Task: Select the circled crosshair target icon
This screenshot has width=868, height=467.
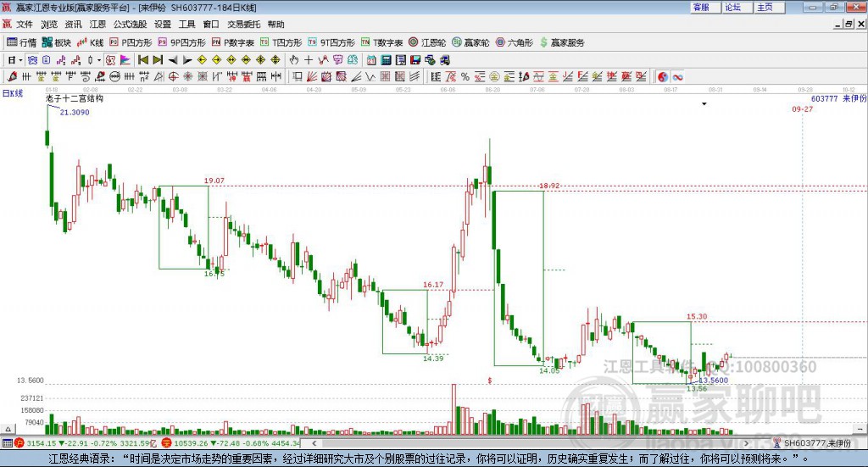Action: (173, 77)
